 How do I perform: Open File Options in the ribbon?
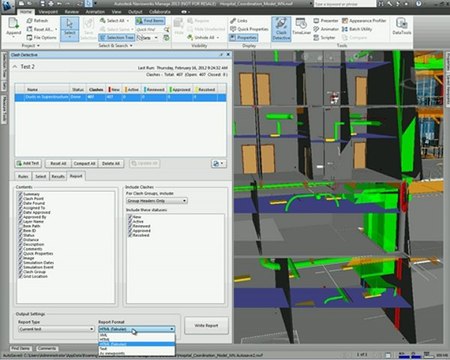pos(41,38)
